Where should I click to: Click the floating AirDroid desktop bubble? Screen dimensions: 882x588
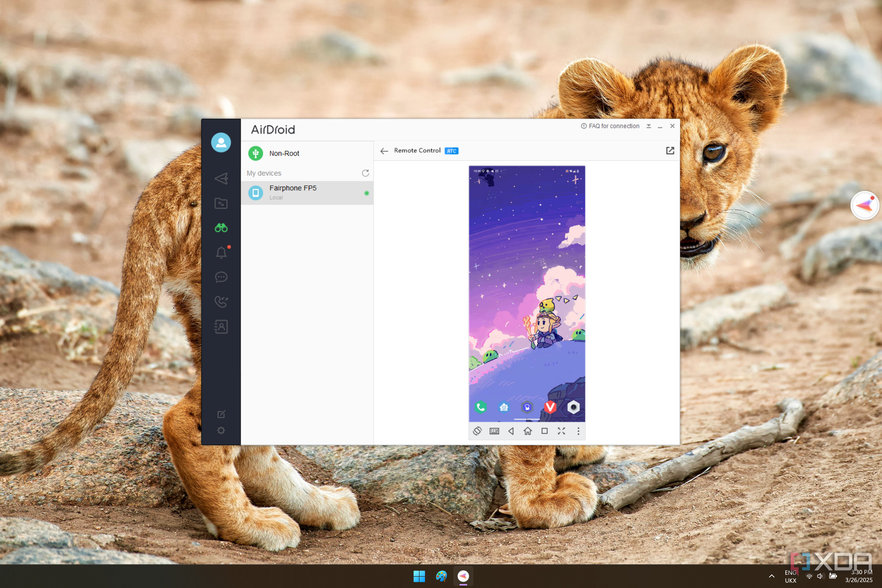tap(864, 205)
